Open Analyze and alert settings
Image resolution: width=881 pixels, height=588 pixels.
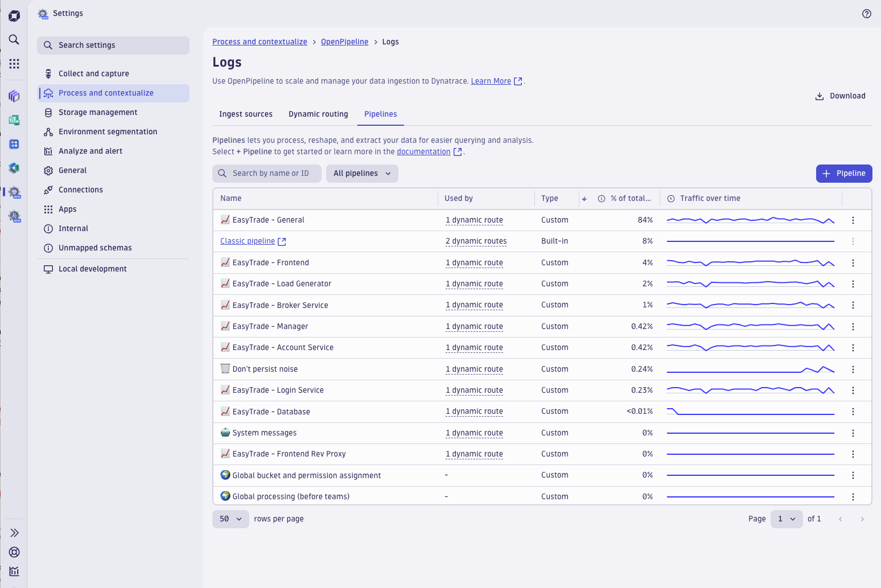click(113, 151)
